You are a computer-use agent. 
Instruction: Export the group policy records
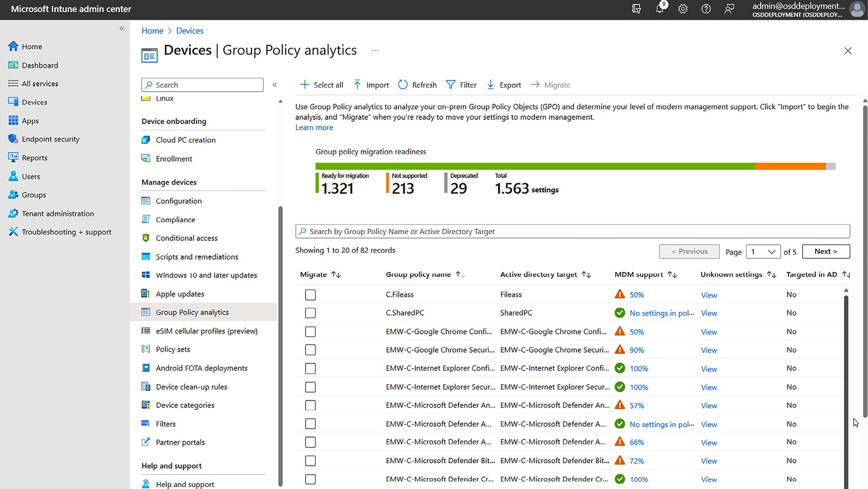pos(504,85)
